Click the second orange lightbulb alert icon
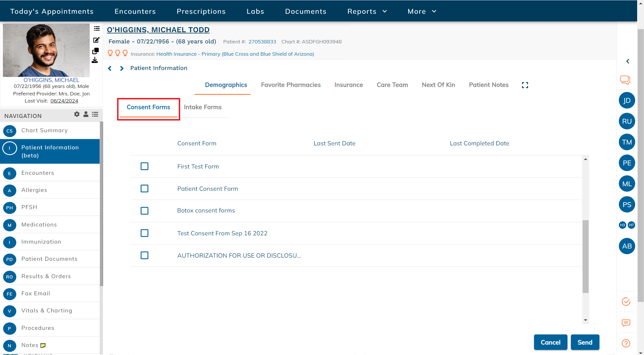644x355 pixels. tap(118, 53)
